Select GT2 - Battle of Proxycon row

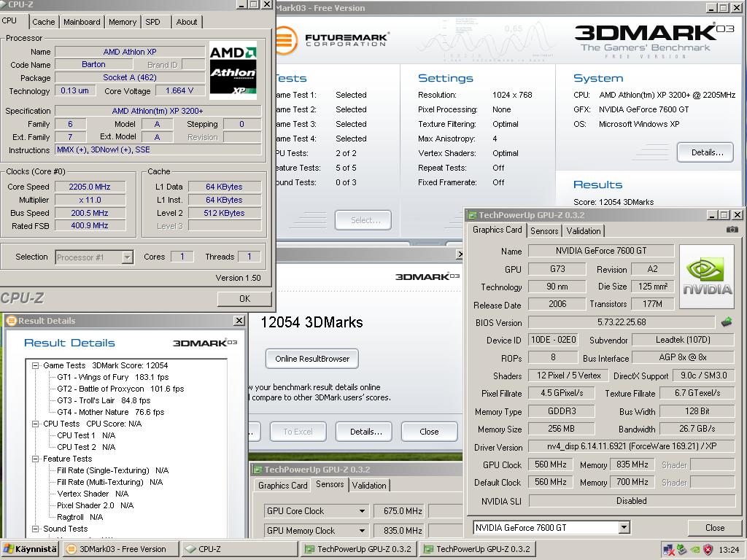tap(120, 389)
